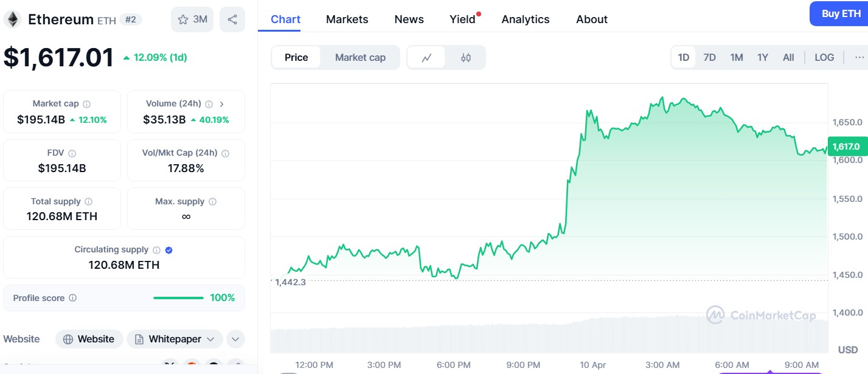Click info icon beside FDV
868x374 pixels.
72,153
